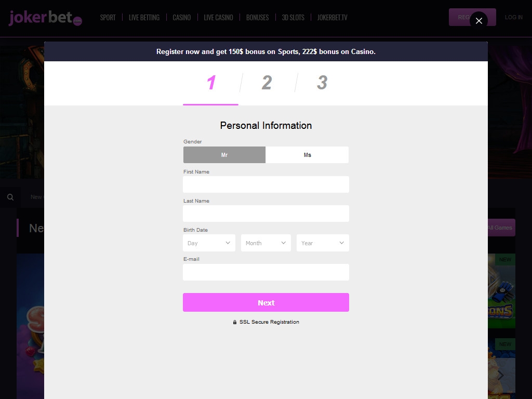This screenshot has height=399, width=532.
Task: Expand the Year dropdown
Action: pyautogui.click(x=323, y=243)
